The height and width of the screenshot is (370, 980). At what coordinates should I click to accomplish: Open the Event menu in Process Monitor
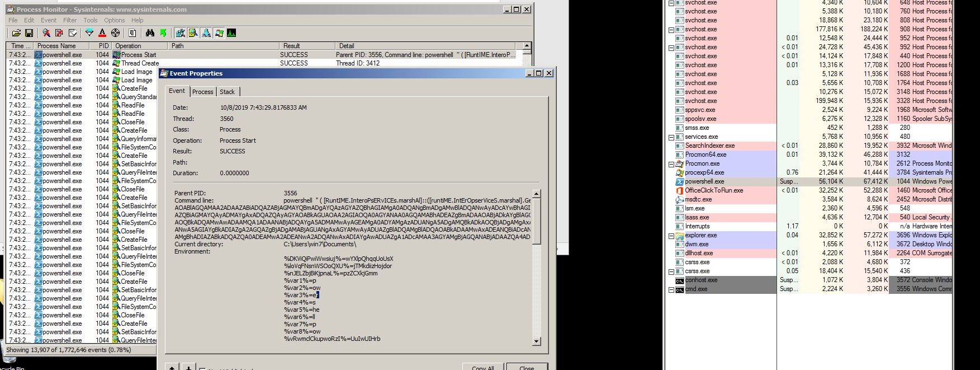pyautogui.click(x=49, y=20)
